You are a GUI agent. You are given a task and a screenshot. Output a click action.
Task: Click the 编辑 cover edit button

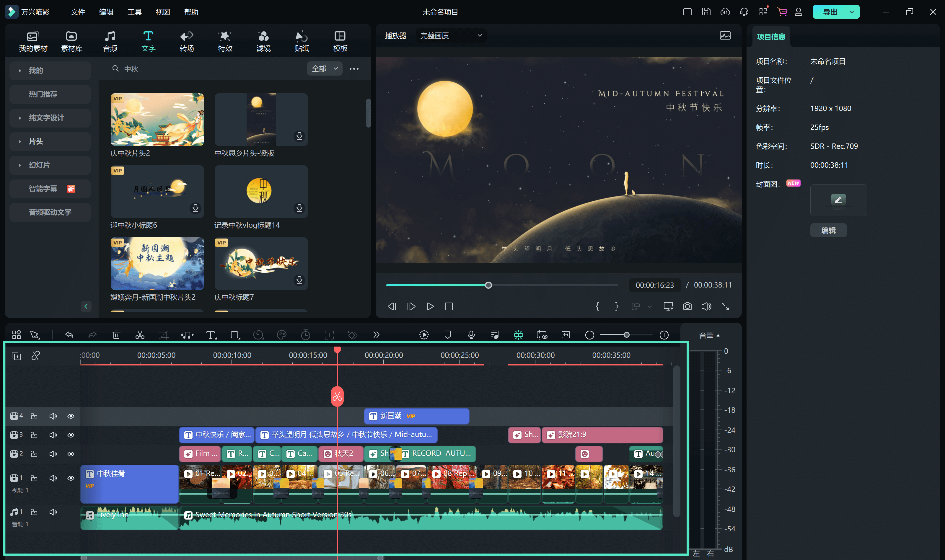[828, 230]
